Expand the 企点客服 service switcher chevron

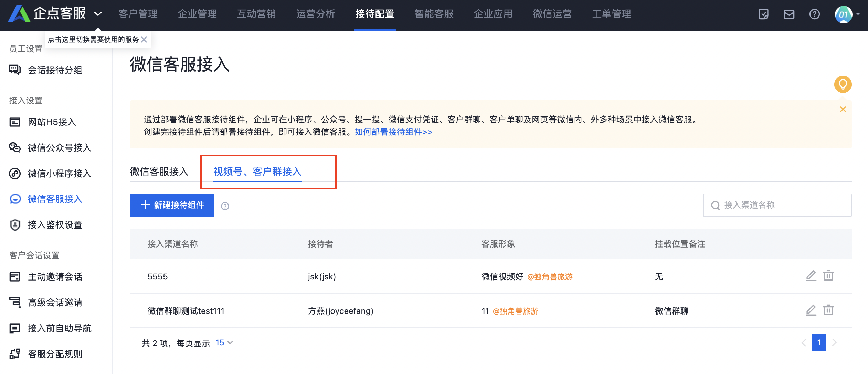pyautogui.click(x=98, y=14)
